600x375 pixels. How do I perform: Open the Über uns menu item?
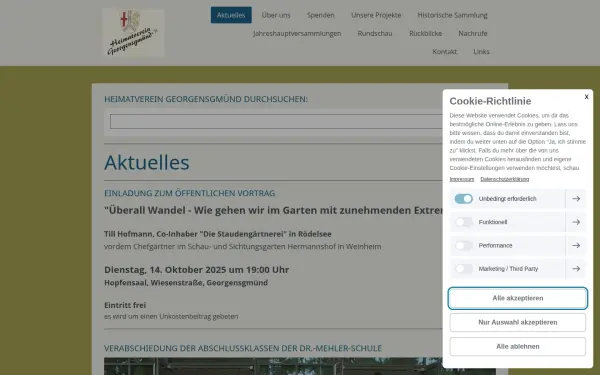[x=276, y=15]
